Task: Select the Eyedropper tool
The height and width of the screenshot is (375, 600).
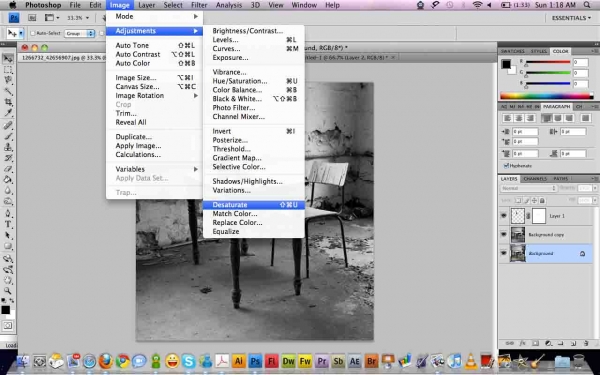Action: [x=8, y=113]
